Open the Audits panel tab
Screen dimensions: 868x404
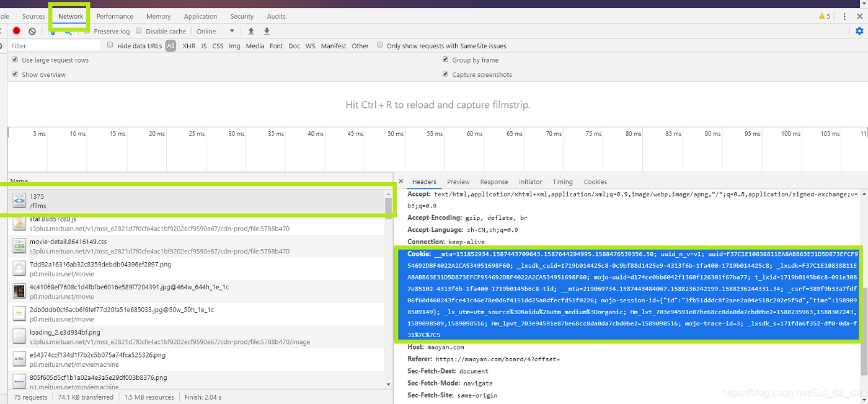[x=277, y=16]
